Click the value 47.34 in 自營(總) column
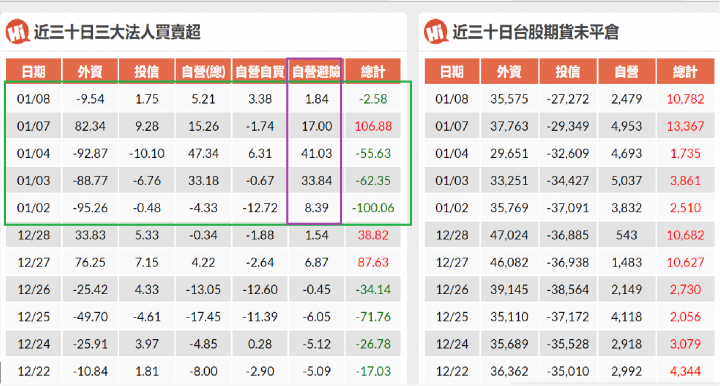 click(203, 153)
